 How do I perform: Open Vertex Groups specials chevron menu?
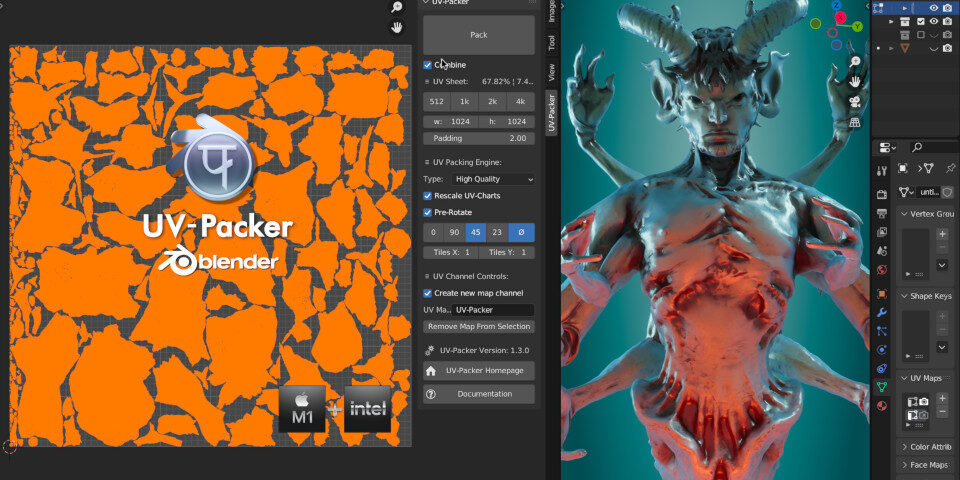click(942, 265)
